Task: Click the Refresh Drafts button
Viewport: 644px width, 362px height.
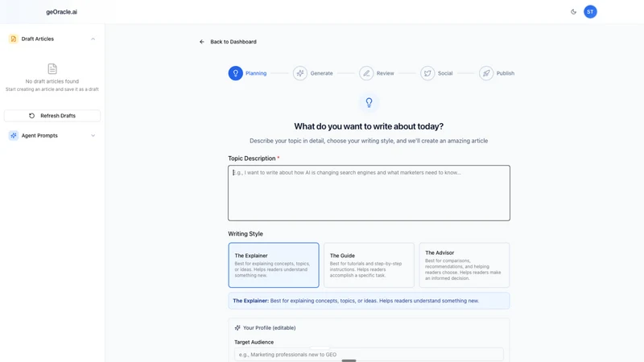Action: pos(52,116)
